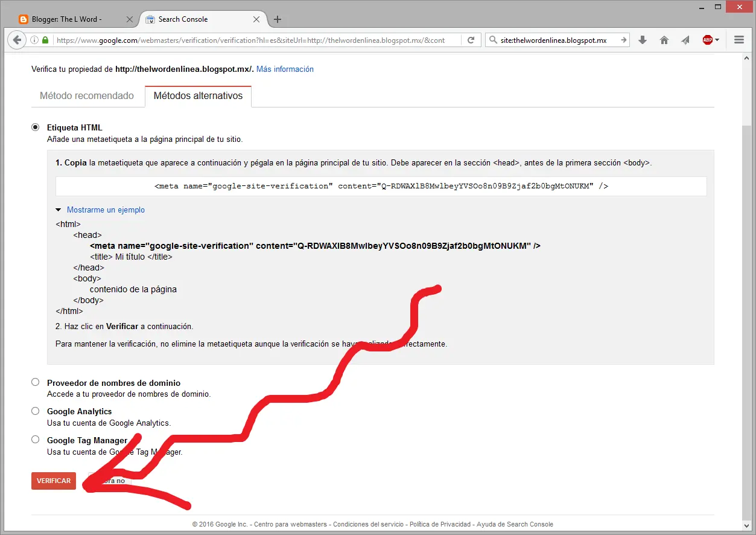Click the google-site-verification meta tag code box
Screen dimensions: 756x535
pyautogui.click(x=381, y=186)
